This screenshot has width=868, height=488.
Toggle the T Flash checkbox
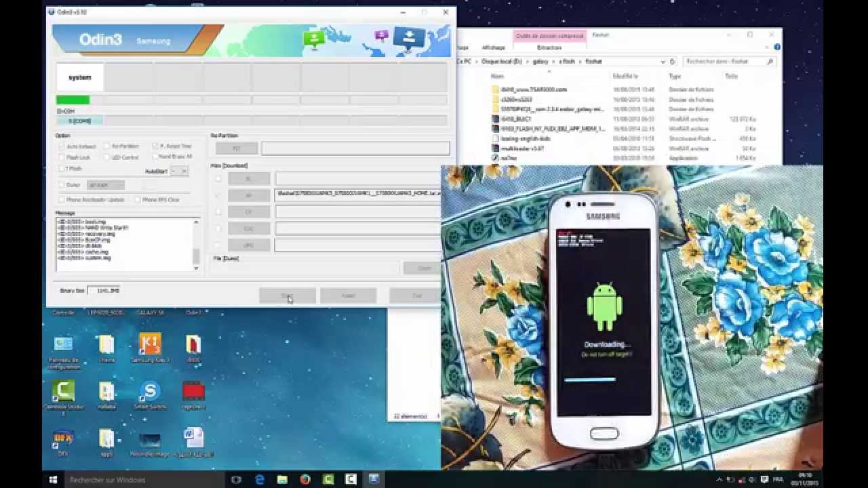coord(62,168)
